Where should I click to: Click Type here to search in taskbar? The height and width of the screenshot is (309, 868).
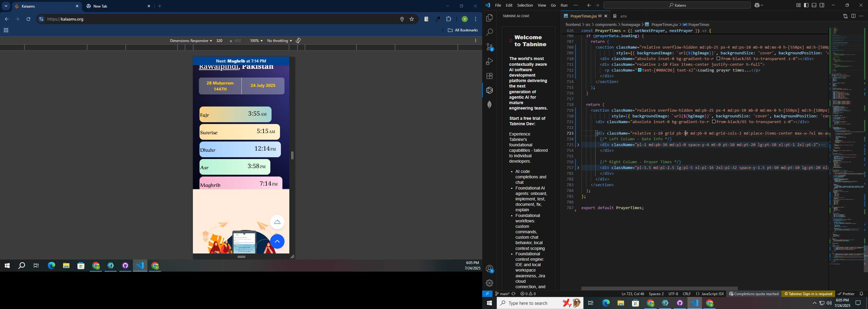coord(540,303)
